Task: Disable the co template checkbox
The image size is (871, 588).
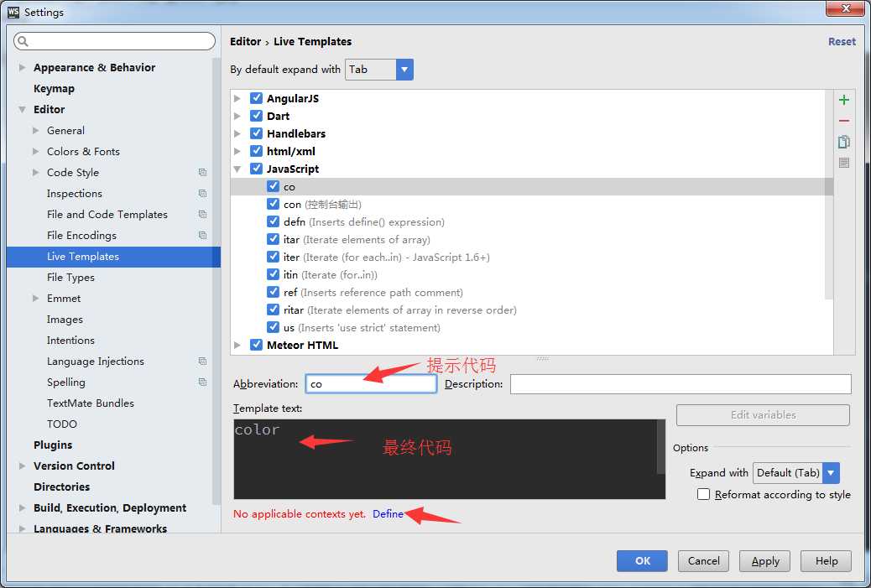Action: (273, 186)
